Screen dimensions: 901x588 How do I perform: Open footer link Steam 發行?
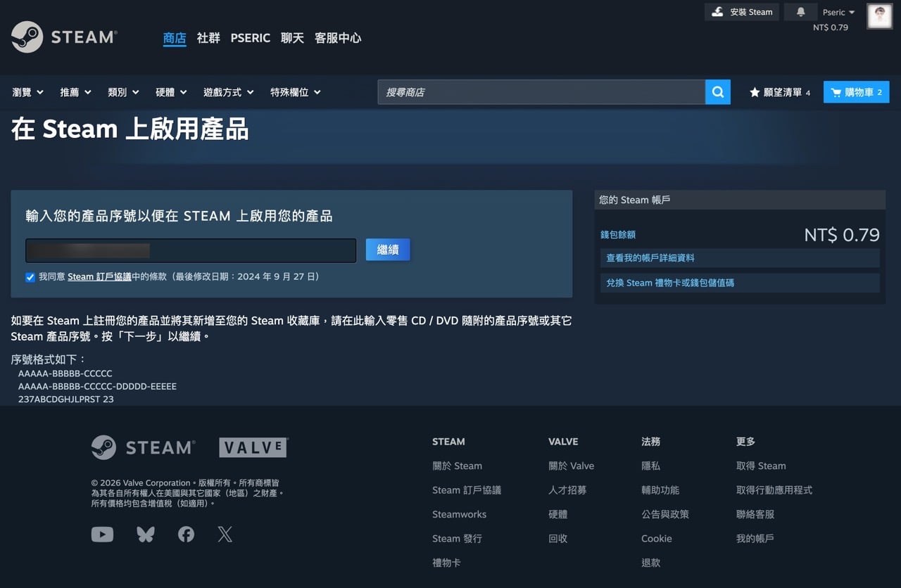point(458,539)
